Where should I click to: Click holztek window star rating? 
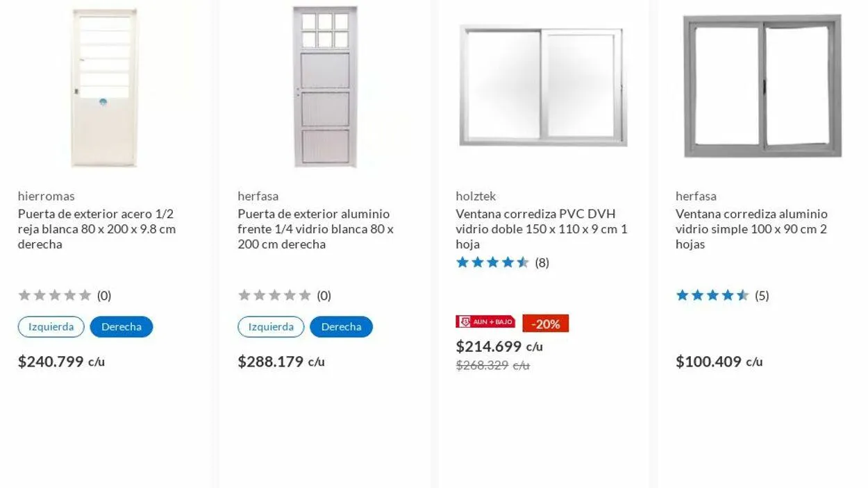tap(492, 262)
